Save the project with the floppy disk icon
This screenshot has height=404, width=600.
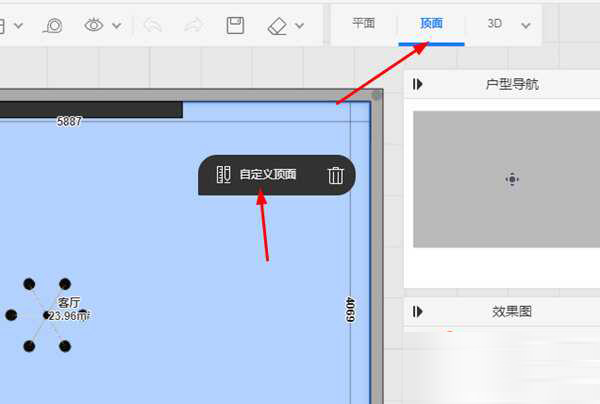pos(235,24)
